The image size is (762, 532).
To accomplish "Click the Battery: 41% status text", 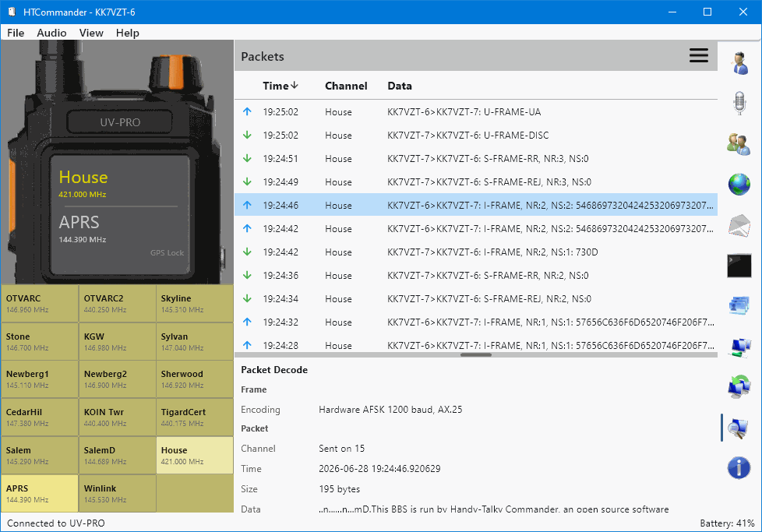I will [x=727, y=523].
